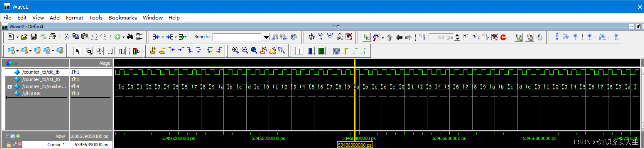The width and height of the screenshot is (644, 149).
Task: Open the green Add icon dropdown arrow
Action: (x=123, y=37)
